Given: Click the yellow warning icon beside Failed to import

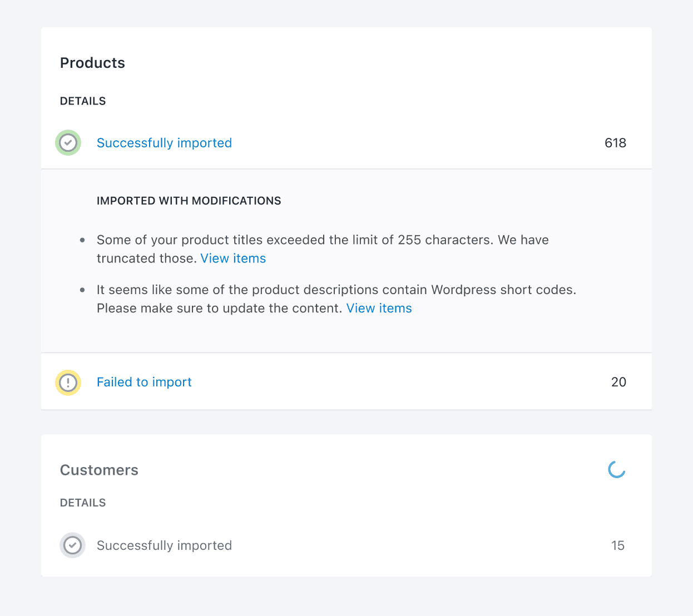Looking at the screenshot, I should click(x=68, y=382).
